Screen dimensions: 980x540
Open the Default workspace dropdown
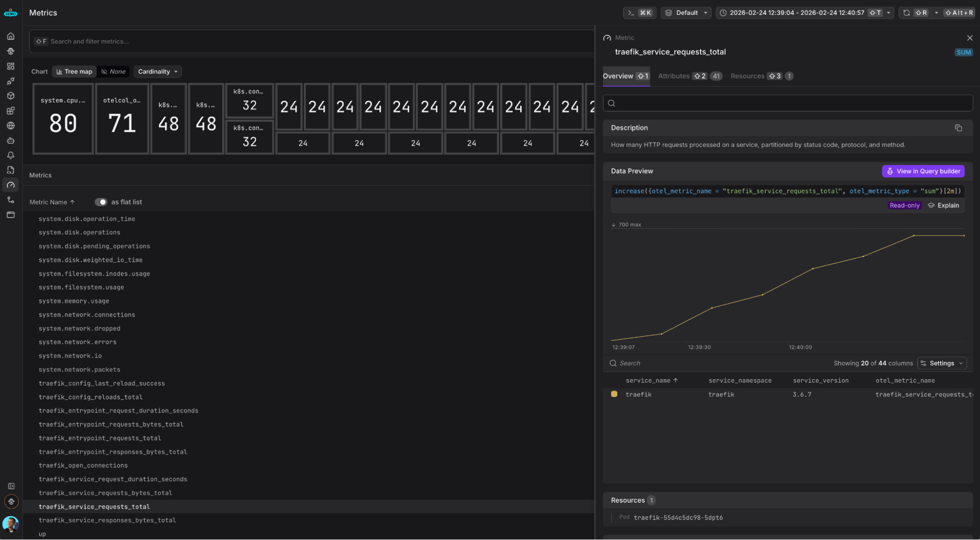tap(686, 13)
